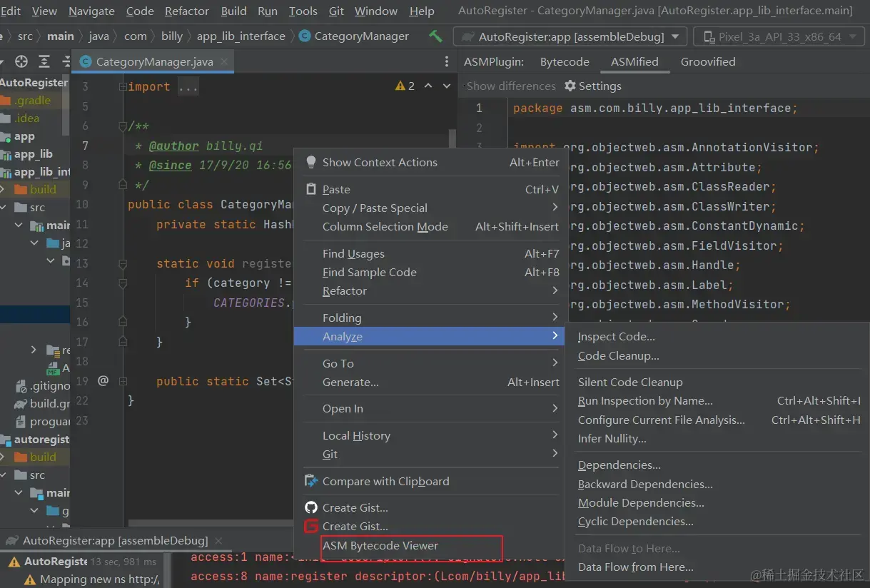Click warning icon beside Mapping new ns
870x588 pixels.
29,579
